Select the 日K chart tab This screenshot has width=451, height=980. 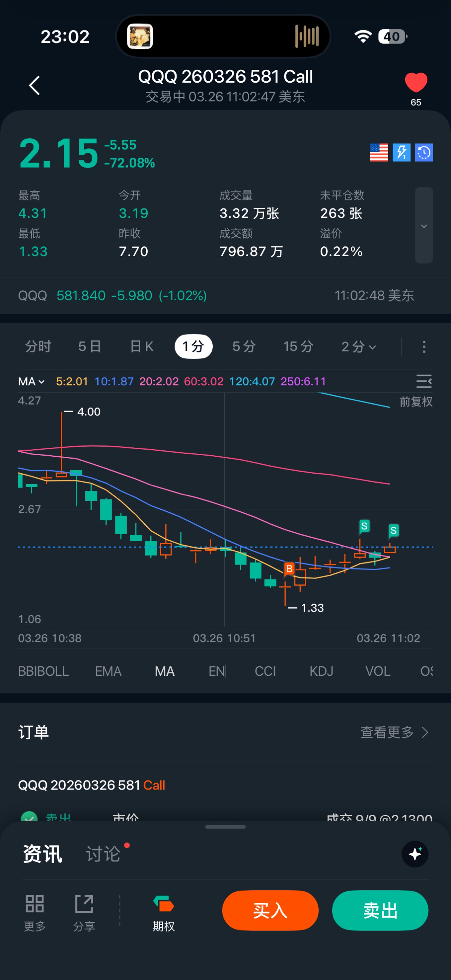(x=142, y=347)
